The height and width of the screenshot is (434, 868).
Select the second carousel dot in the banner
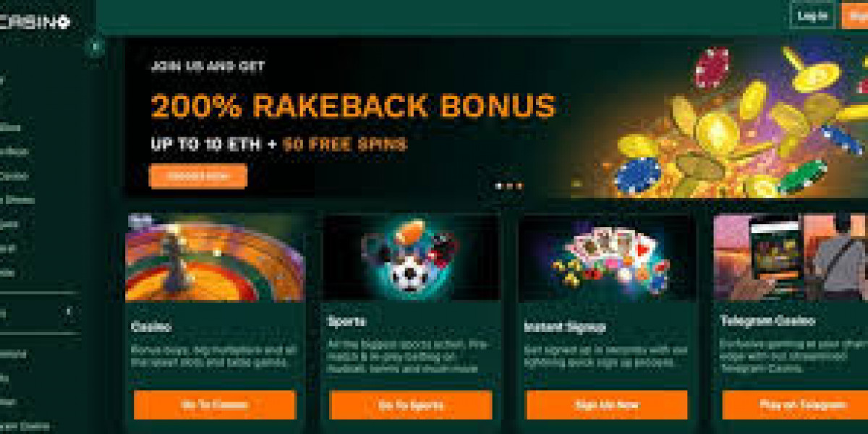[509, 186]
